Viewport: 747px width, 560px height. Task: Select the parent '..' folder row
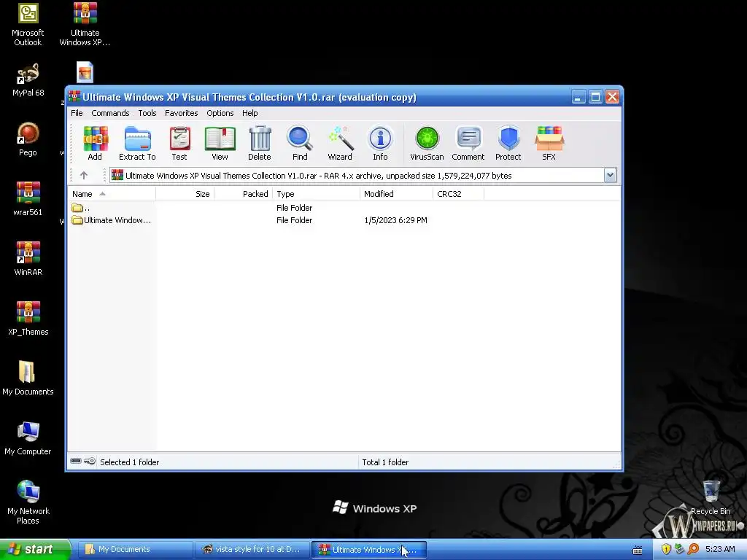point(344,208)
